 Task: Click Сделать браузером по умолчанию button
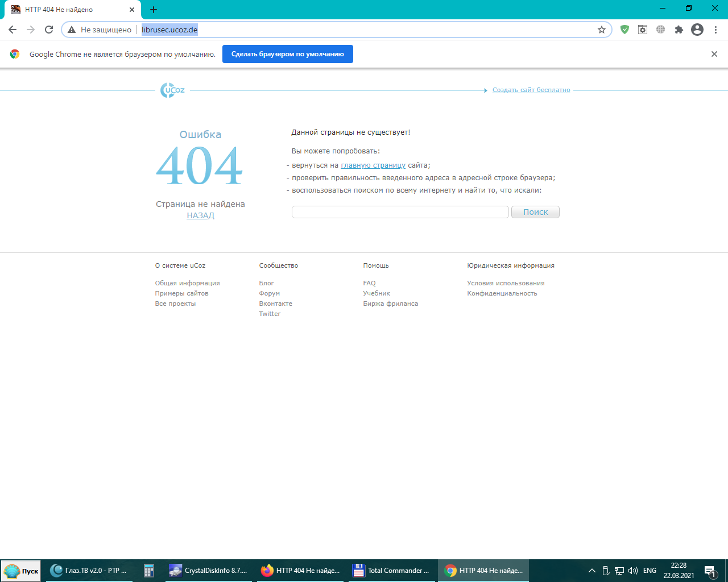(x=287, y=54)
